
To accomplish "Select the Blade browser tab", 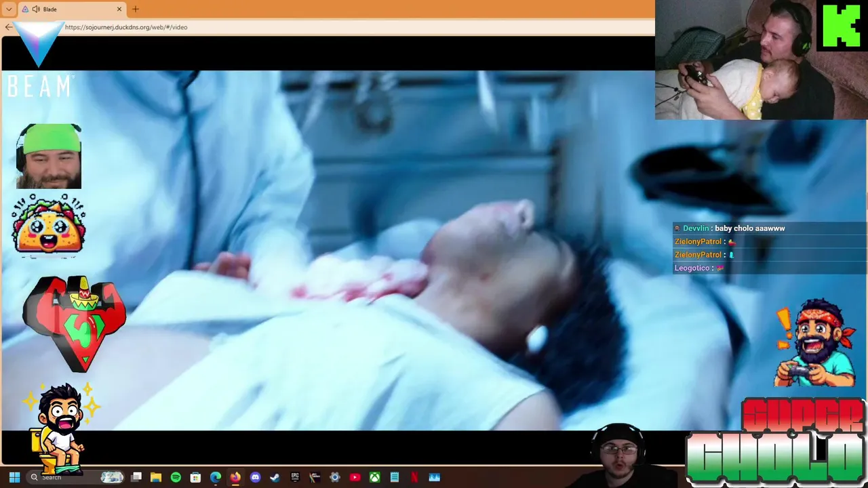I will 72,9.
